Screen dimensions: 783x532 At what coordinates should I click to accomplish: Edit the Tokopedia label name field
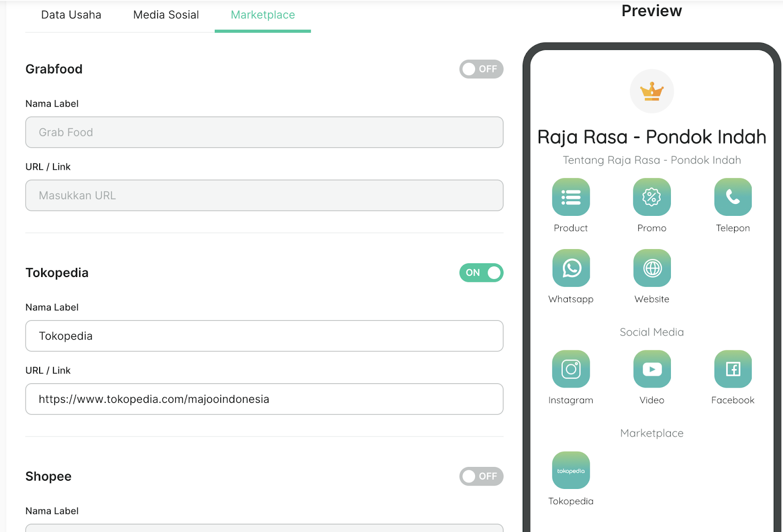264,336
